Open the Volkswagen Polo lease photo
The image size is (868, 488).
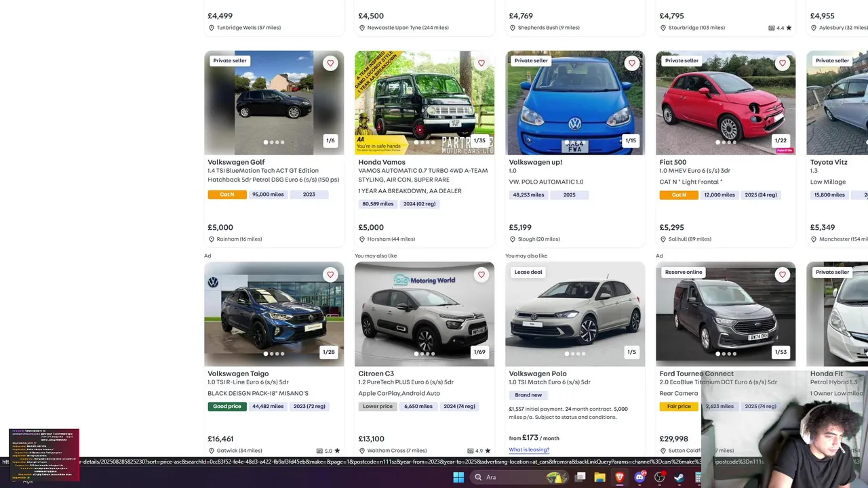tap(575, 314)
